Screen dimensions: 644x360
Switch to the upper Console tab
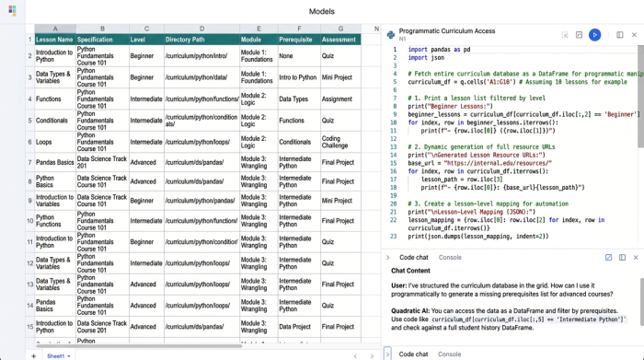450,257
